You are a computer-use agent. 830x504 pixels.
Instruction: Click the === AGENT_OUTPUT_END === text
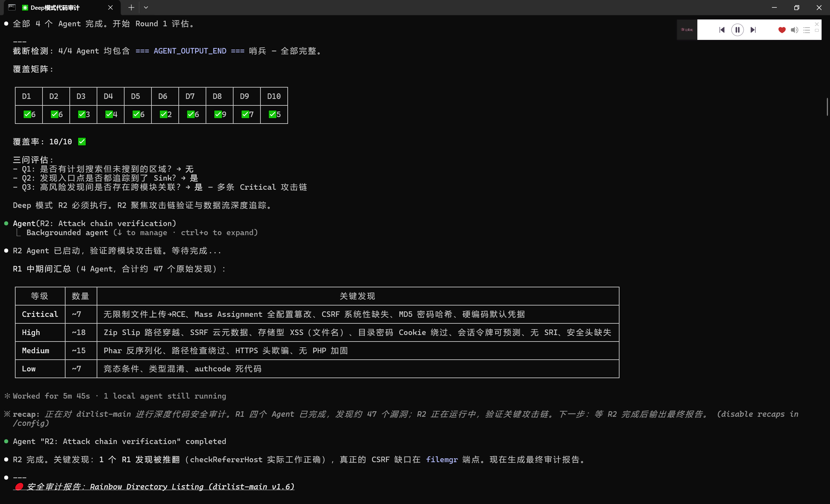[190, 51]
